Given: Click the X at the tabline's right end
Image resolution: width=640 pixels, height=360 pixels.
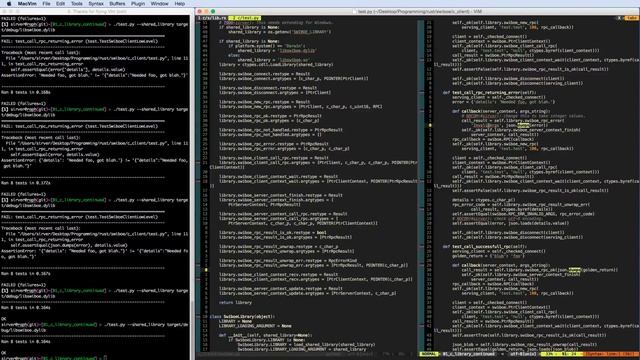Looking at the screenshot, I should coord(619,18).
